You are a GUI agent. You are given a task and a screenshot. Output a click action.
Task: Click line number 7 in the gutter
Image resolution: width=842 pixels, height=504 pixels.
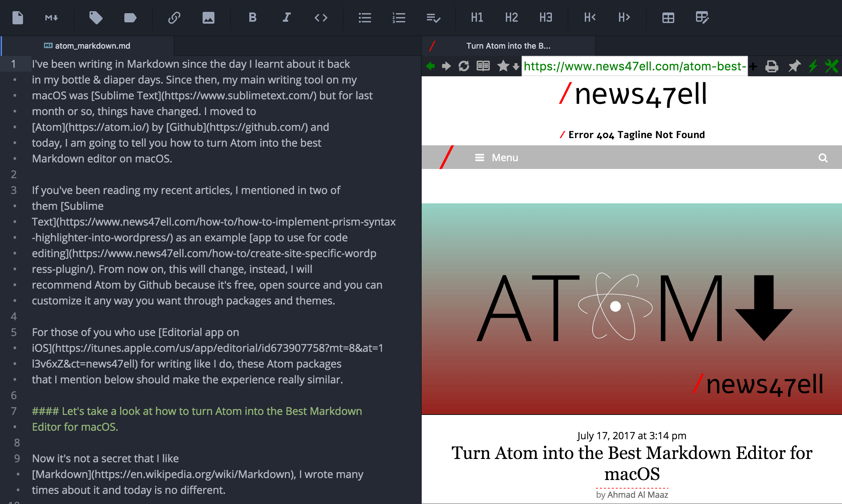13,411
